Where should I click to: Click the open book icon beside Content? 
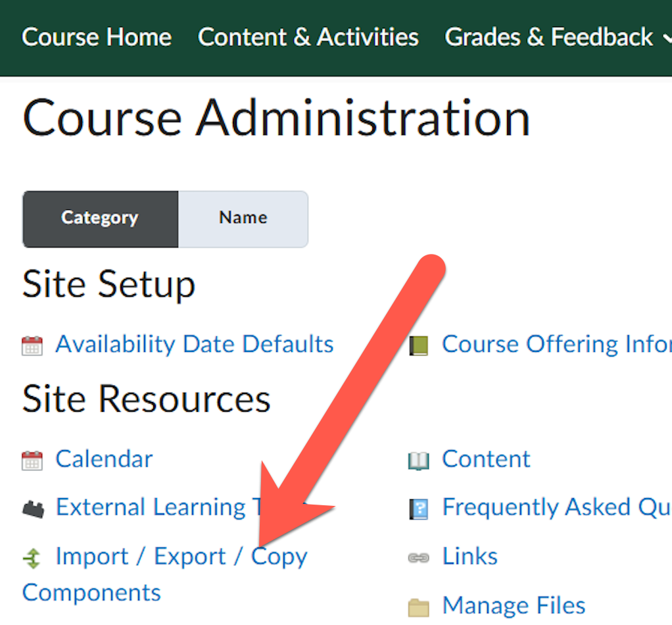(x=418, y=461)
